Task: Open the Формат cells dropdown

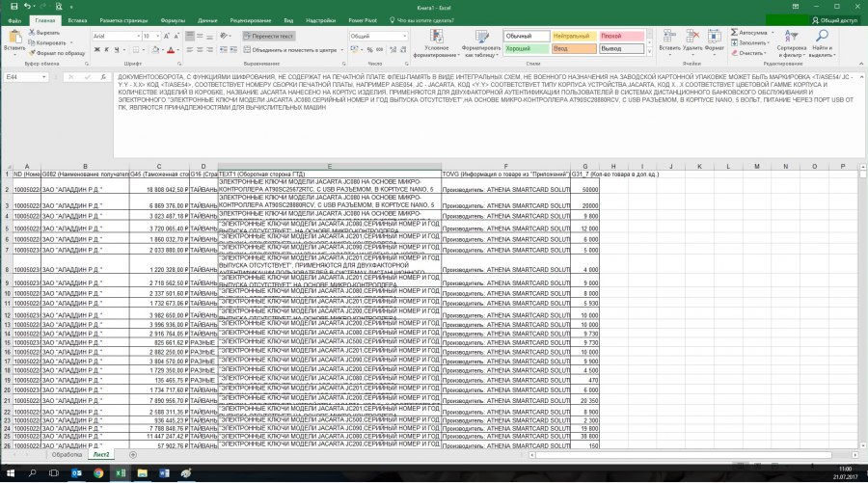Action: click(715, 43)
